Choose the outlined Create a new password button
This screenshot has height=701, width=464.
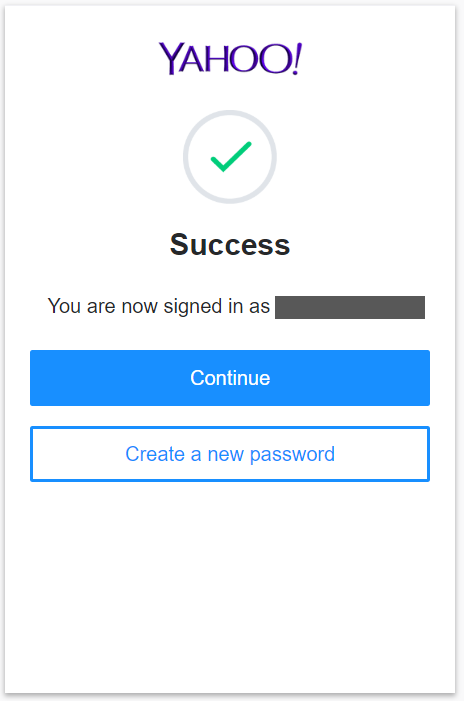(x=230, y=454)
